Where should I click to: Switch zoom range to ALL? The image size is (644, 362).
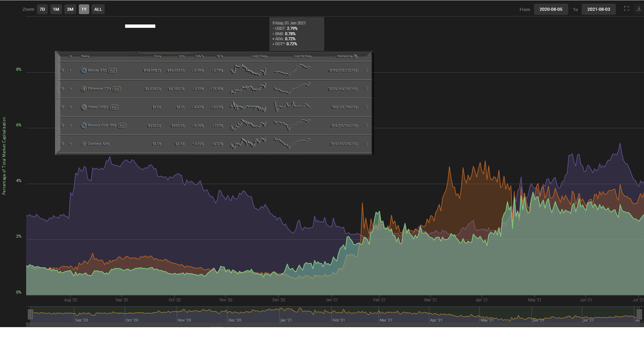coord(98,9)
